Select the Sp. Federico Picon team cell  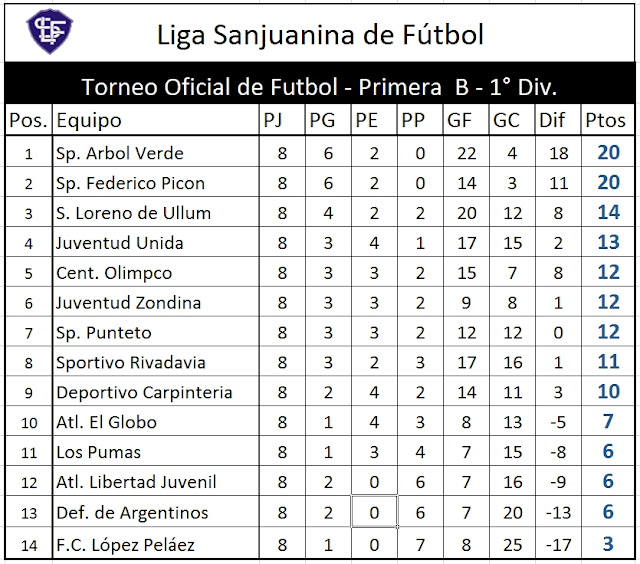156,183
